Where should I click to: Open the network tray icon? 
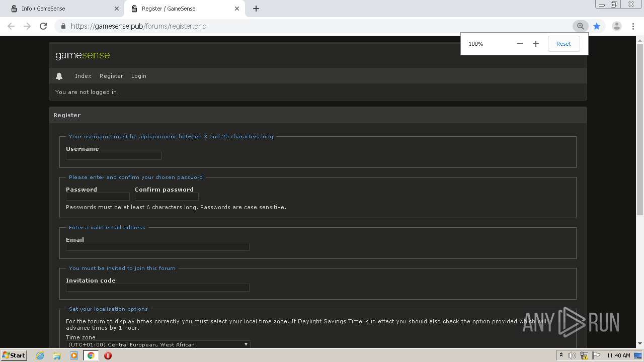pos(584,355)
